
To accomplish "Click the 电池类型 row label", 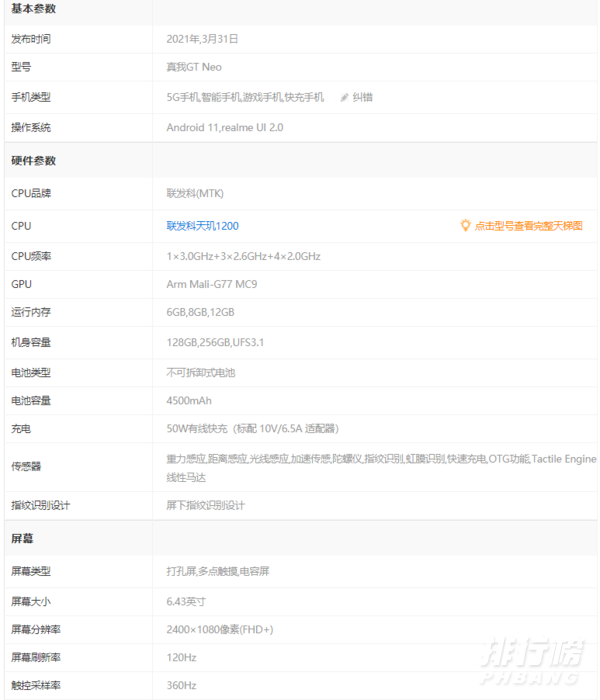I will pos(31,373).
